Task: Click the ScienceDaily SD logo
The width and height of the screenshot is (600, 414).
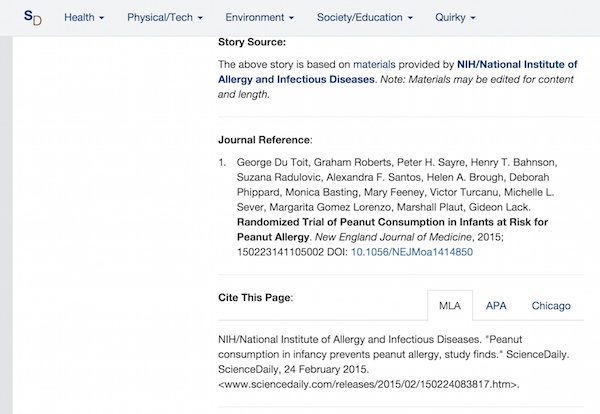Action: [x=33, y=18]
